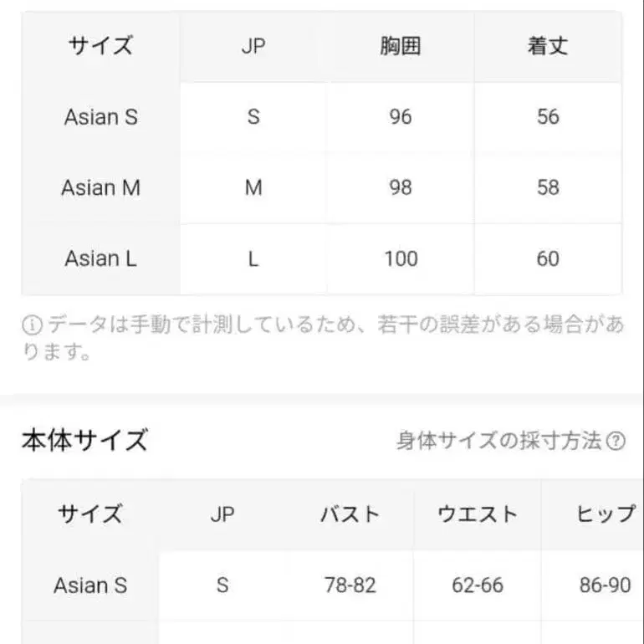Click length value 58 for Asian M
Viewport: 644px width, 644px height.
(548, 187)
